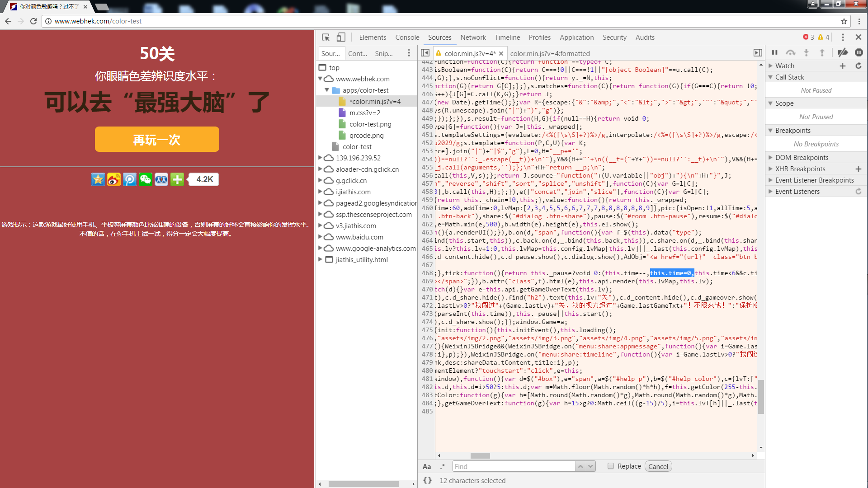This screenshot has height=488, width=868.
Task: Go to next search match
Action: click(x=590, y=466)
